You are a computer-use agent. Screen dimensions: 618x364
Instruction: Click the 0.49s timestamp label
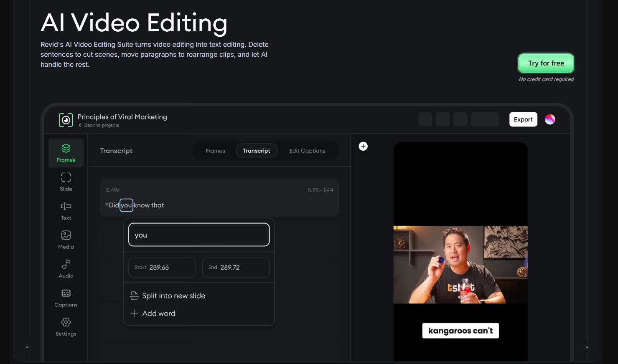coord(113,190)
